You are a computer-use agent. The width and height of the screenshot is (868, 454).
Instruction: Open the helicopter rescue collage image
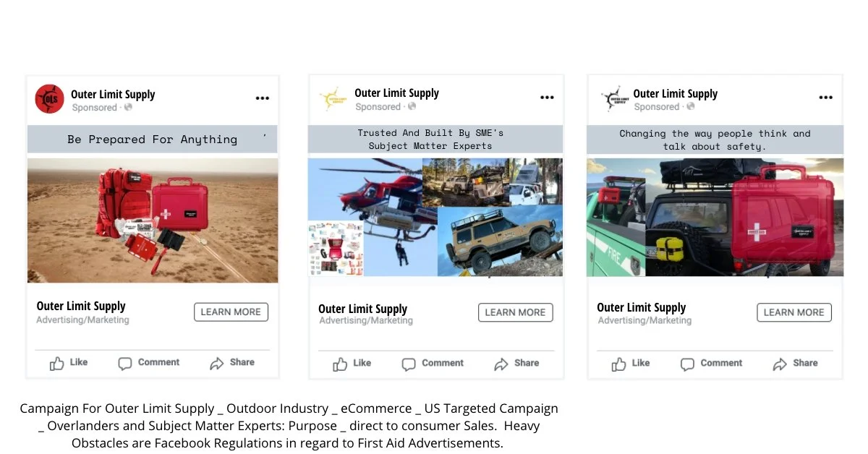pos(435,218)
